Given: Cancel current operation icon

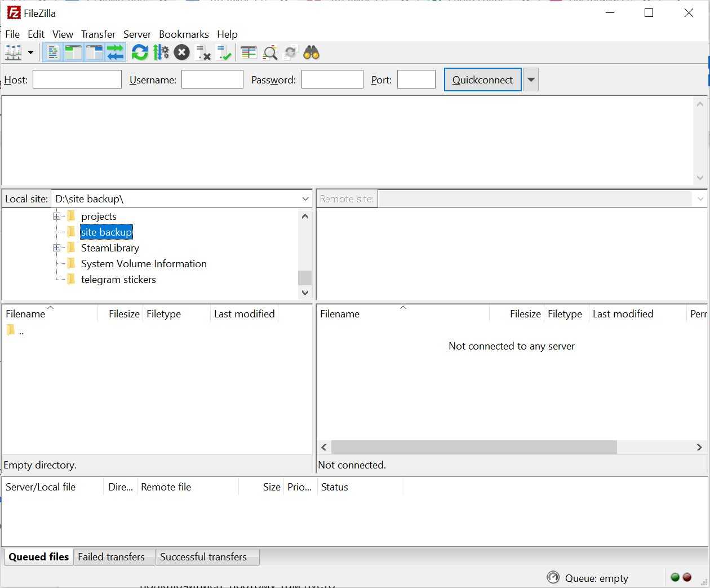Looking at the screenshot, I should coord(181,52).
